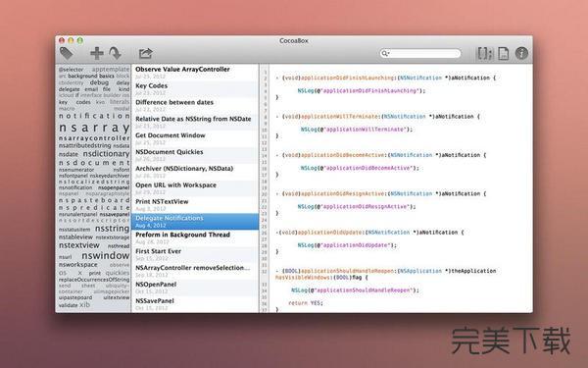The width and height of the screenshot is (588, 368).
Task: Click the document page icon
Action: pyautogui.click(x=504, y=53)
